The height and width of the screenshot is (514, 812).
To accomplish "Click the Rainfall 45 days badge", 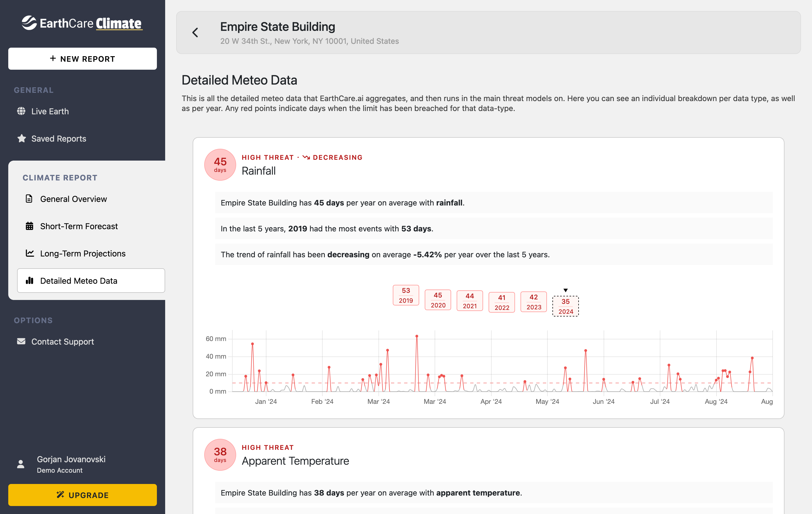I will pyautogui.click(x=220, y=164).
